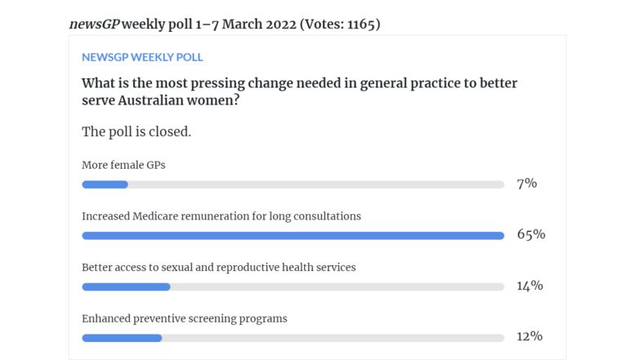Screen dimensions: 621x364
Task: Click the full blue Medicare remuneration result bar
Action: (x=293, y=236)
